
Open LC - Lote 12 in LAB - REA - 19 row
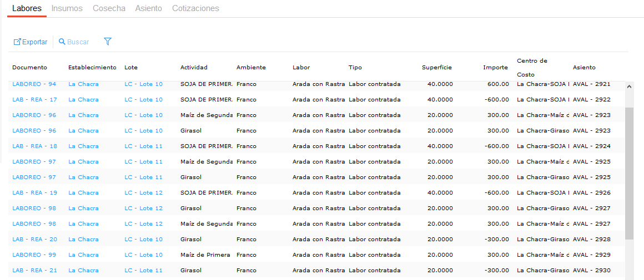coord(143,193)
